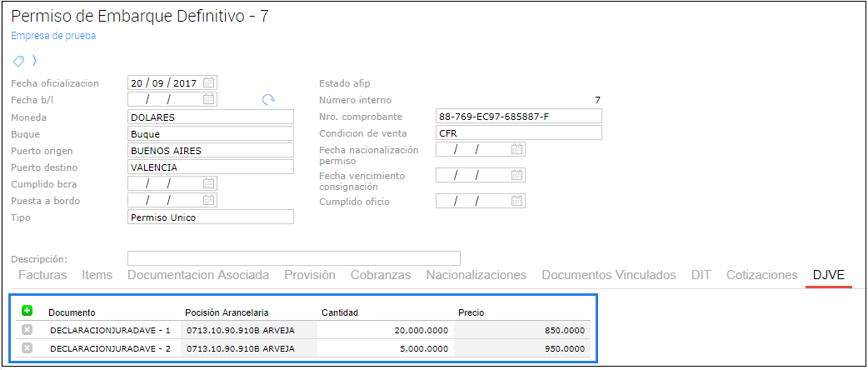The image size is (868, 370).
Task: Open calendar for Fecha nacionalización permiso
Action: coord(517,150)
